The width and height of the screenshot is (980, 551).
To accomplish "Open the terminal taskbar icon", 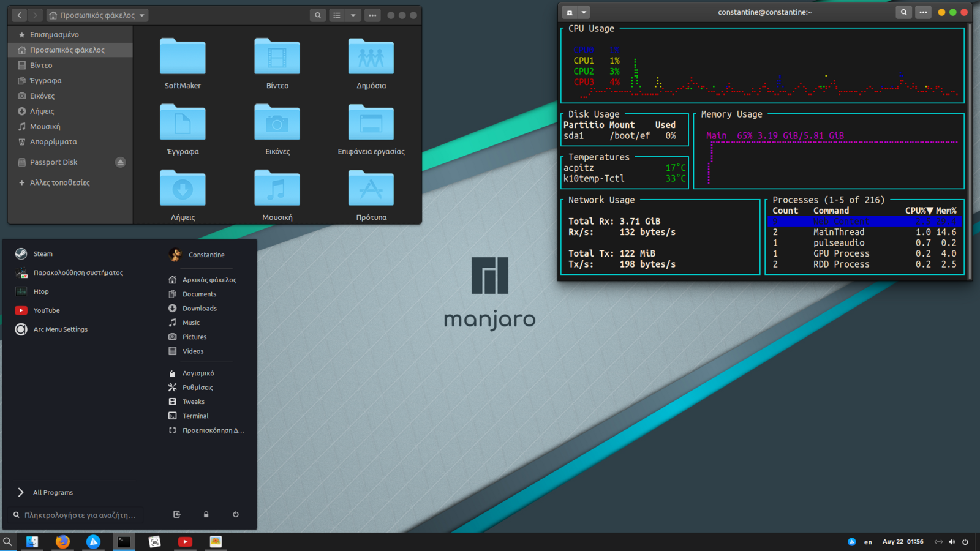I will [x=124, y=542].
